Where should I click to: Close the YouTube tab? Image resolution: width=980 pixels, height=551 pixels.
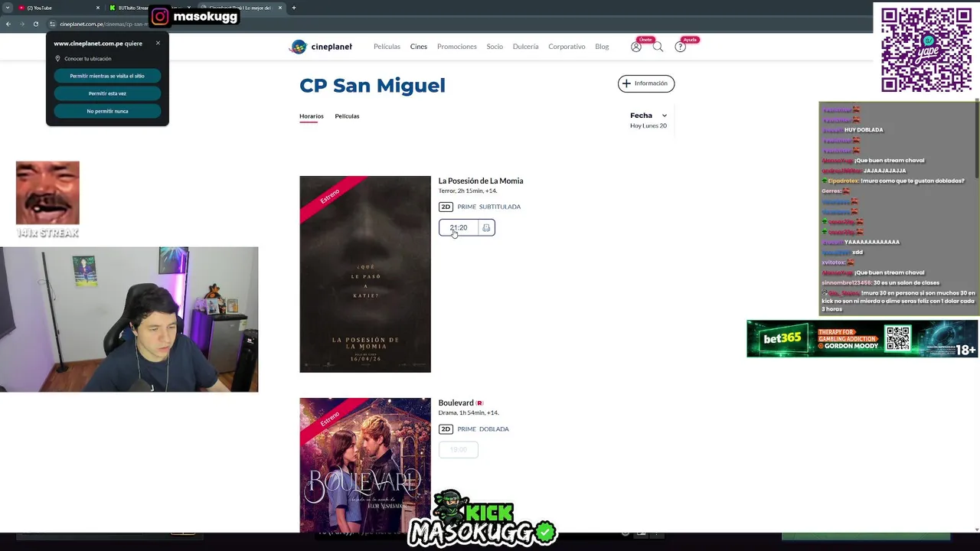[x=98, y=8]
